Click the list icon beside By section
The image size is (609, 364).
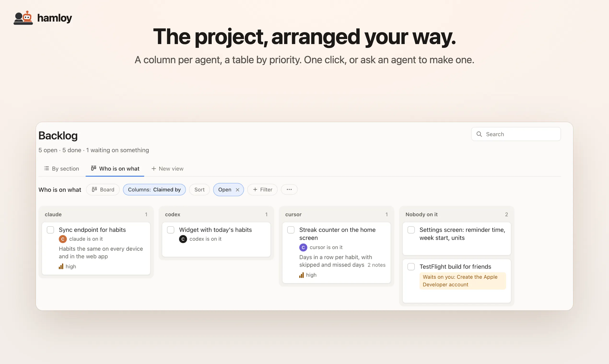(47, 168)
